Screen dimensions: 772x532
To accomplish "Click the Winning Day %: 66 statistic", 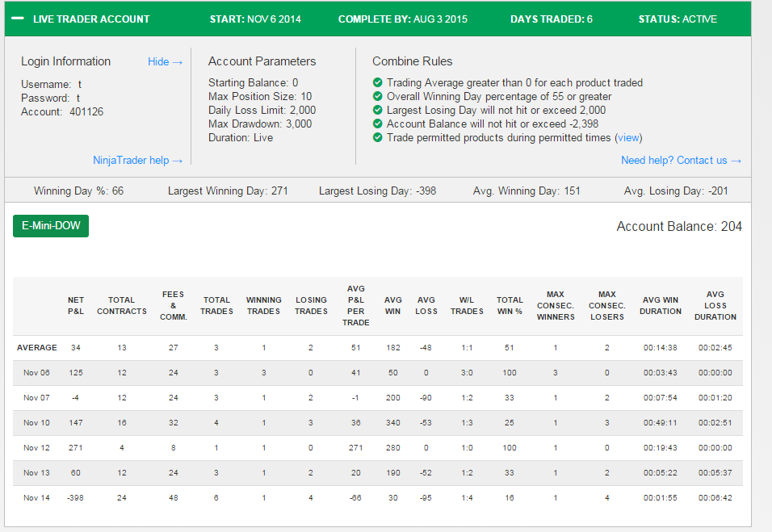I will click(79, 191).
